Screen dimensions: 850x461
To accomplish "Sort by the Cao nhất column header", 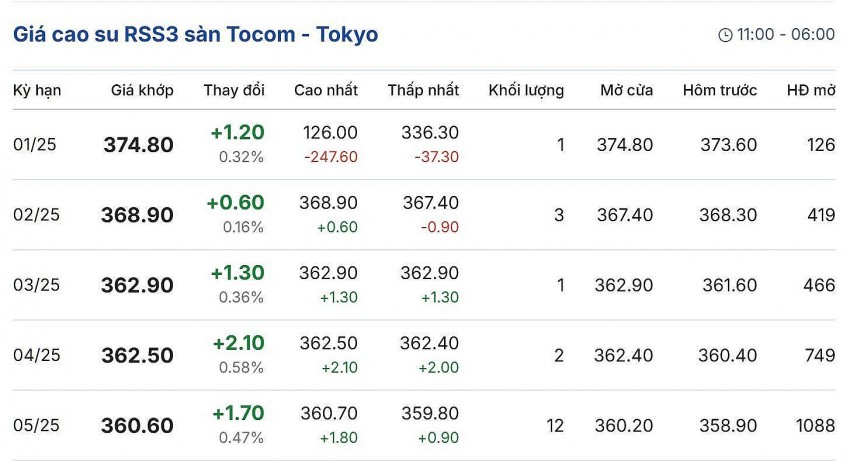I will (x=326, y=90).
